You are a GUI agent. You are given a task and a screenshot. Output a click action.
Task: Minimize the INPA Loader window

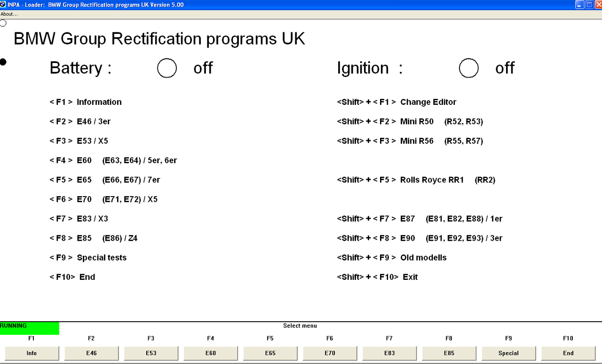[x=580, y=5]
